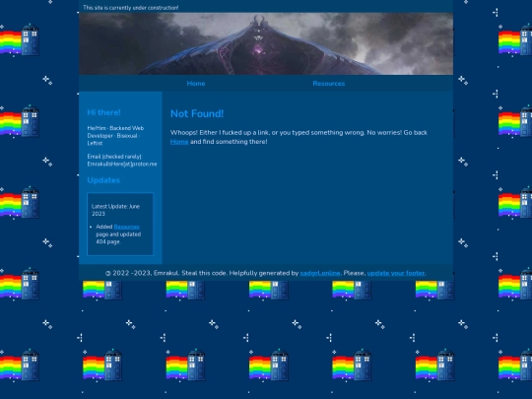The image size is (532, 399).
Task: Open the Resources navigation link
Action: (328, 84)
